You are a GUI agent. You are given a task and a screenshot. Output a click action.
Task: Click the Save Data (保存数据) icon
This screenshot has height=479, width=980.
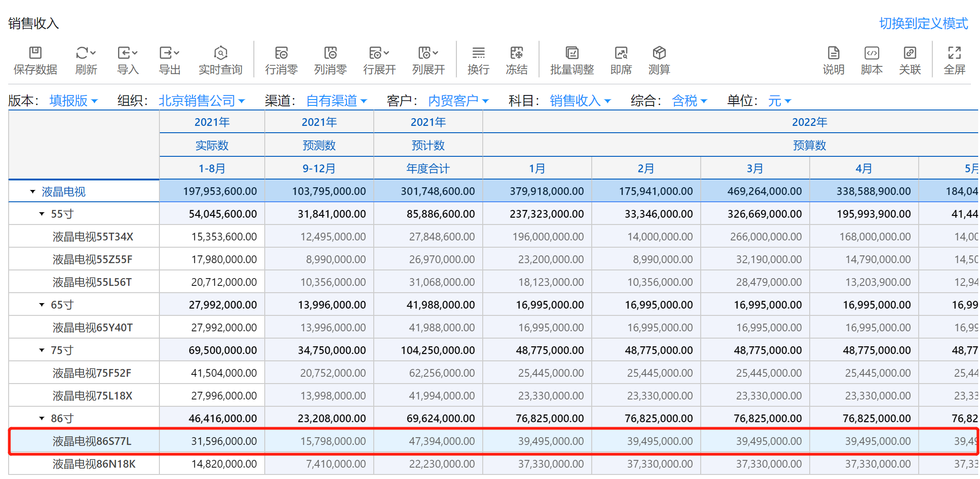(x=35, y=53)
